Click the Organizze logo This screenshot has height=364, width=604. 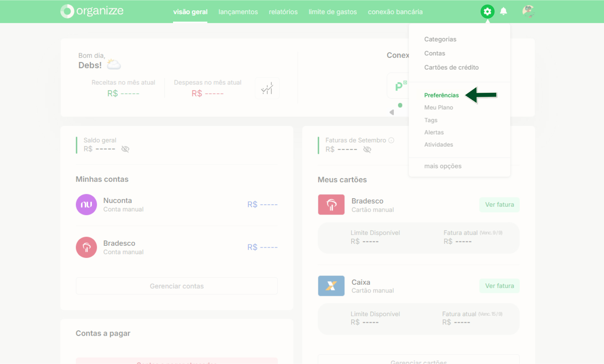(92, 11)
